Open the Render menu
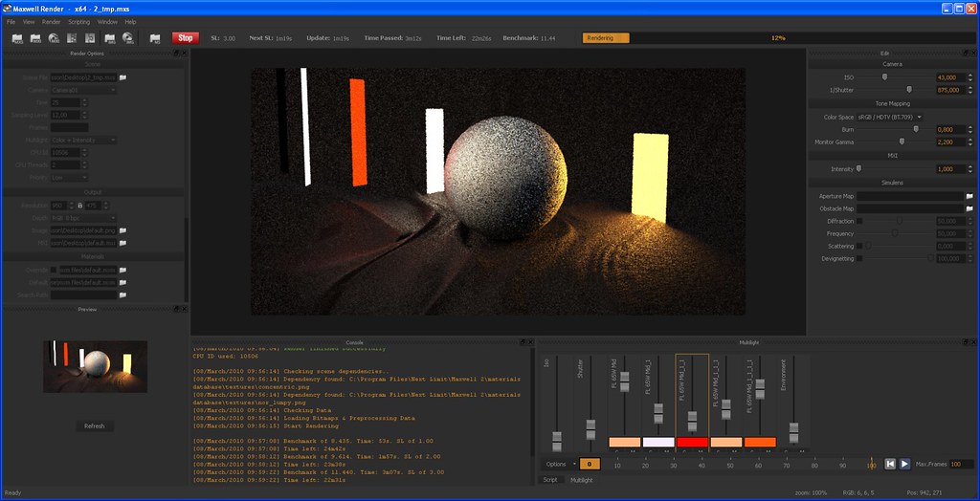 tap(52, 22)
